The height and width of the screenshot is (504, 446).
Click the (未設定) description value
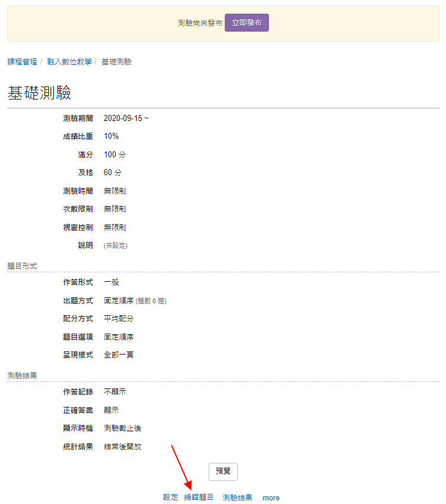116,245
